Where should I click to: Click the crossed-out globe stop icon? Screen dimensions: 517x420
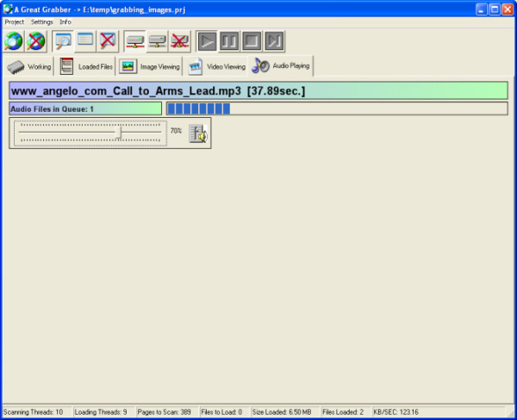pos(35,40)
